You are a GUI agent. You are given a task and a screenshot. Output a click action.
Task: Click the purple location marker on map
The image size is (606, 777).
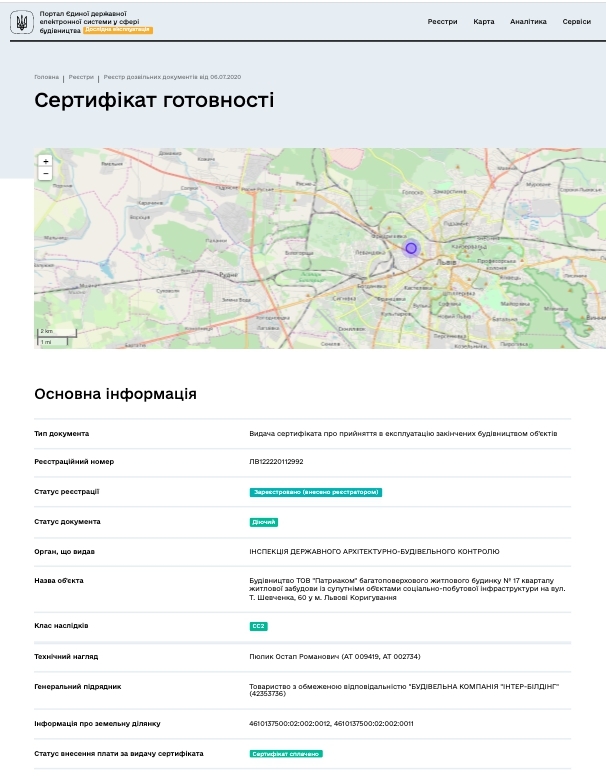pos(411,248)
